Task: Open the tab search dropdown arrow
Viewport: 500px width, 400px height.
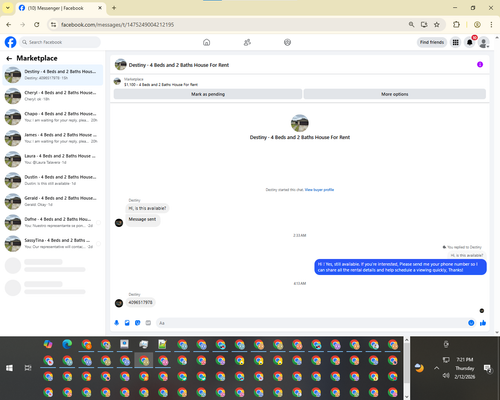Action: point(8,8)
